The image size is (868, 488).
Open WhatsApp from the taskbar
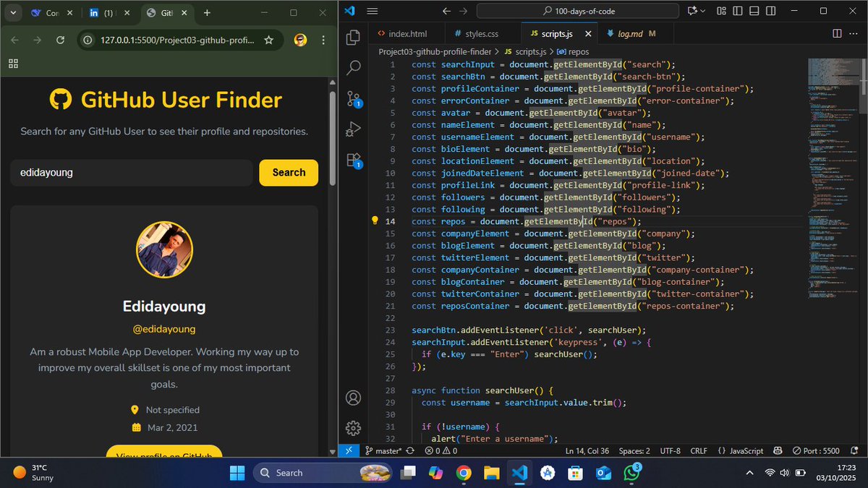631,473
